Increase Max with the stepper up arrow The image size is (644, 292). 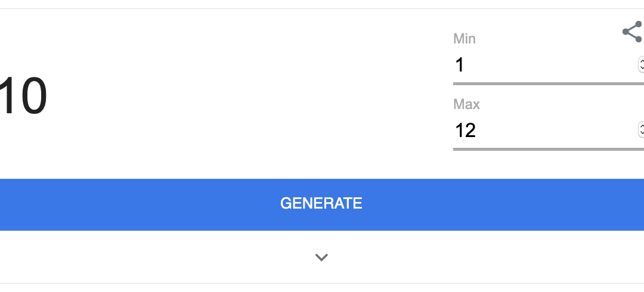coord(642,126)
